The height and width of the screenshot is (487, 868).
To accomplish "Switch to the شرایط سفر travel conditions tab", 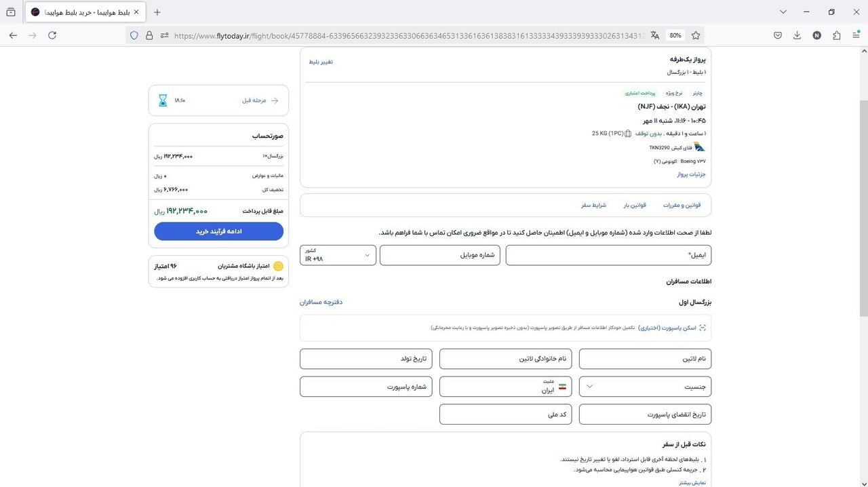I will coord(593,205).
